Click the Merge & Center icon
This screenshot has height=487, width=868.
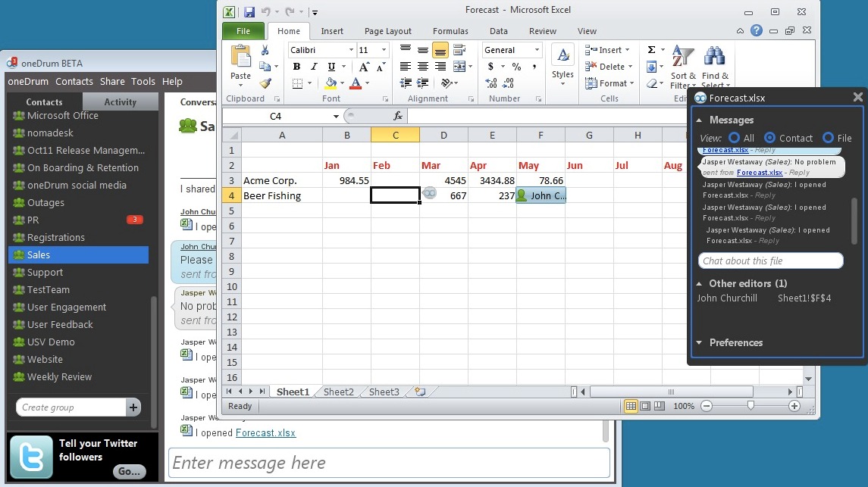459,67
